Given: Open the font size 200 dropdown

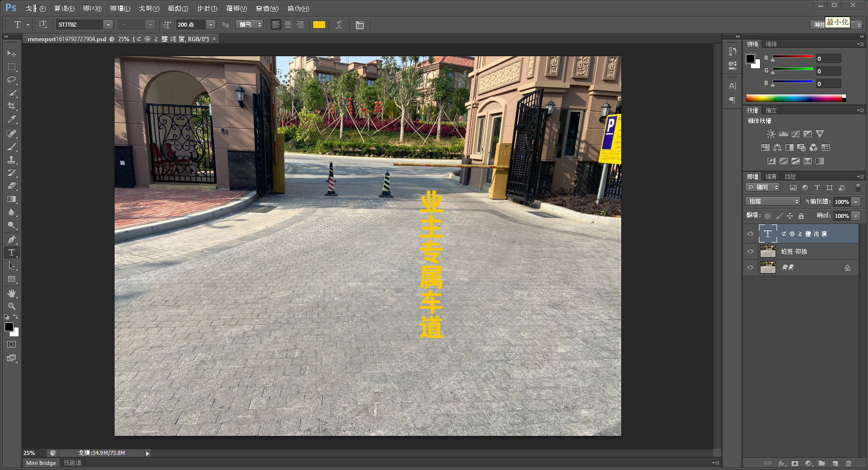Looking at the screenshot, I should pos(211,25).
